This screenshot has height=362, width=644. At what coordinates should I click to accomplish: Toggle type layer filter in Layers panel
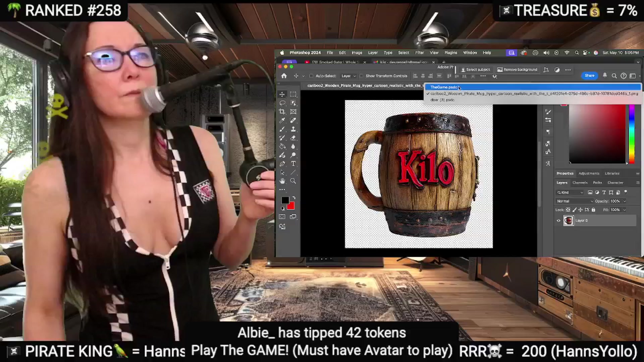tap(604, 192)
